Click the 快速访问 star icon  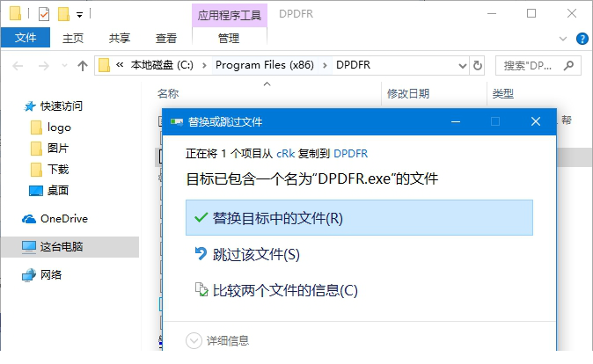[30, 106]
